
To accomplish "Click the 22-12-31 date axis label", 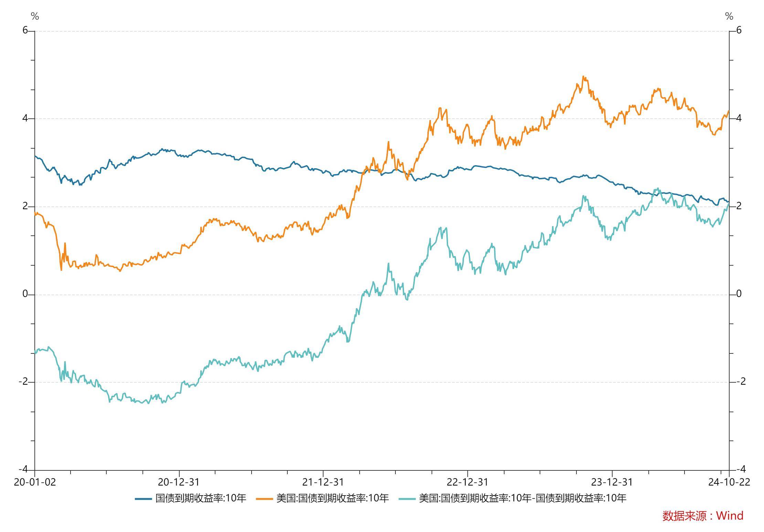I will coord(468,482).
